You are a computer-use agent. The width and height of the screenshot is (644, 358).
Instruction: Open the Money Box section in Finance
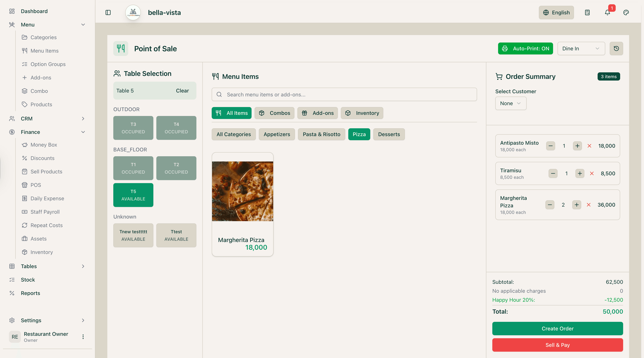(44, 145)
